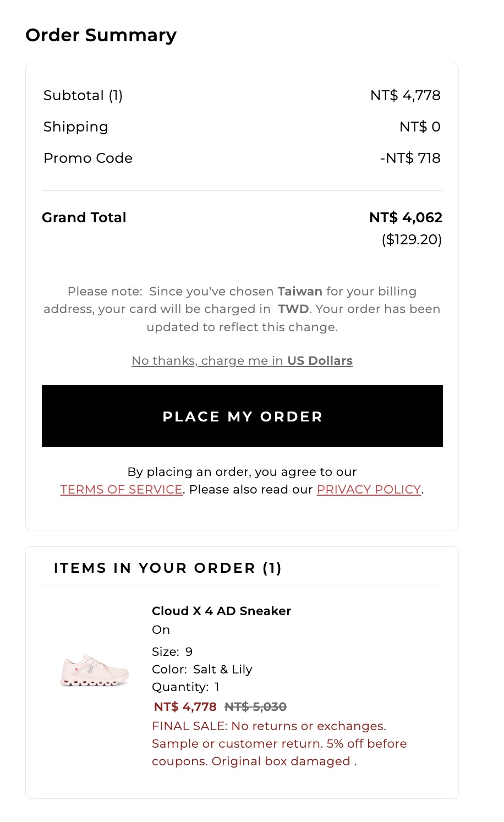Click the sale price NT$ 4,778

(x=185, y=706)
